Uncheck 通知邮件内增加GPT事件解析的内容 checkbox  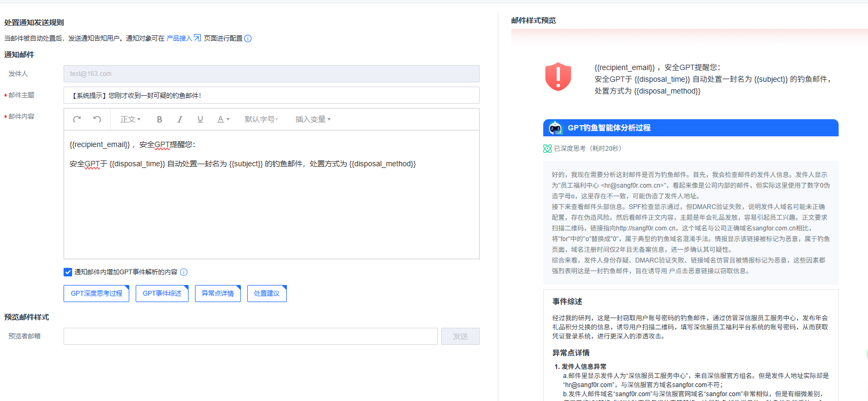pyautogui.click(x=68, y=272)
